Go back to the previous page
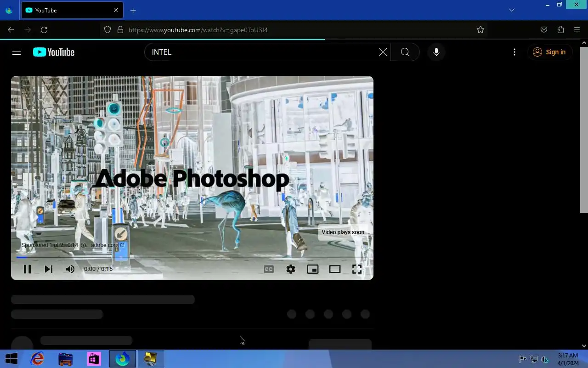The height and width of the screenshot is (368, 588). pos(11,30)
